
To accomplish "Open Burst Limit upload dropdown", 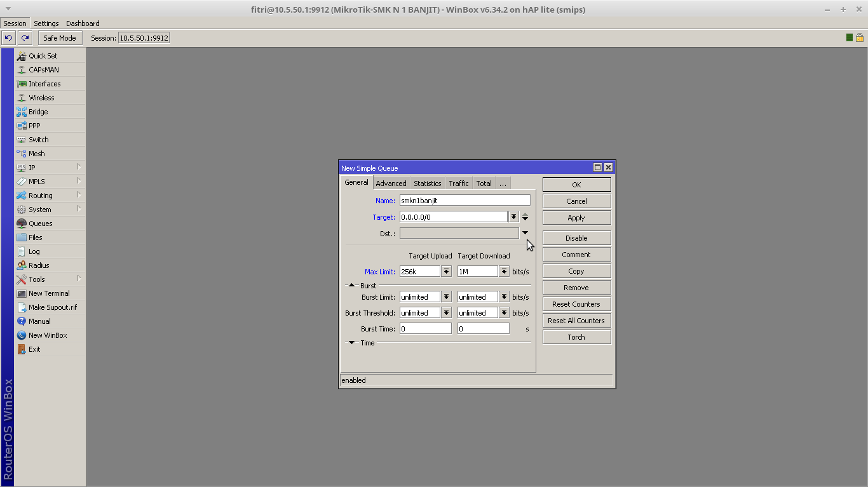I will (x=446, y=297).
